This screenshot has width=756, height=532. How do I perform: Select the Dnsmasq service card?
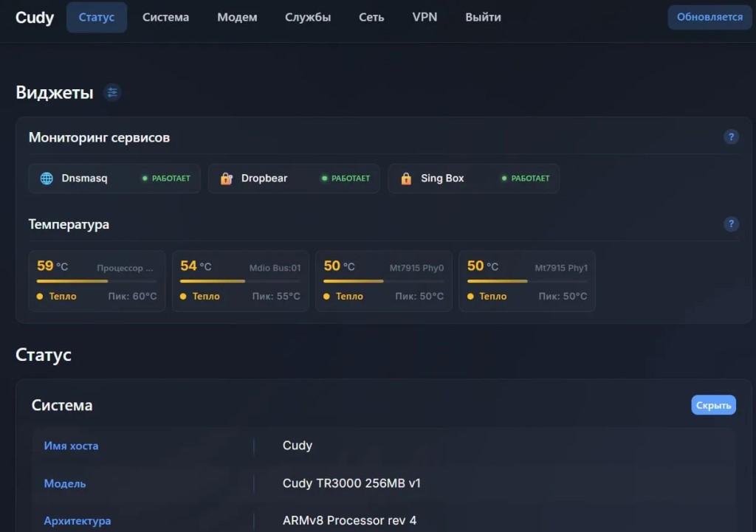point(114,179)
